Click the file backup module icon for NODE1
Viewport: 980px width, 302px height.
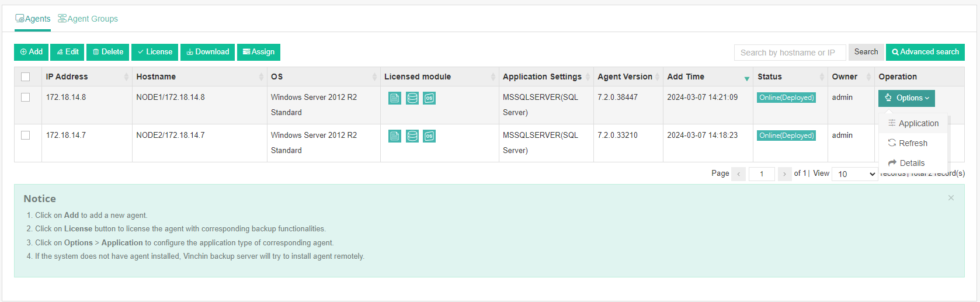tap(395, 98)
